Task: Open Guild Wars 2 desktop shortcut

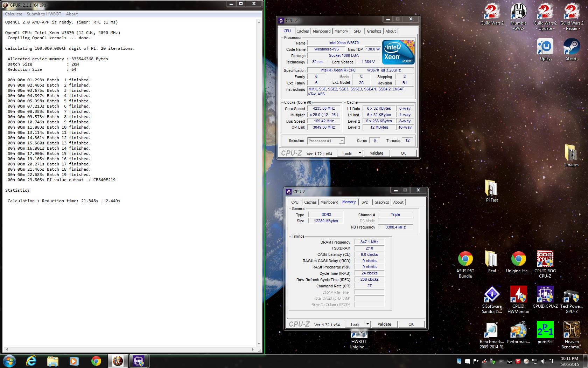Action: [492, 14]
